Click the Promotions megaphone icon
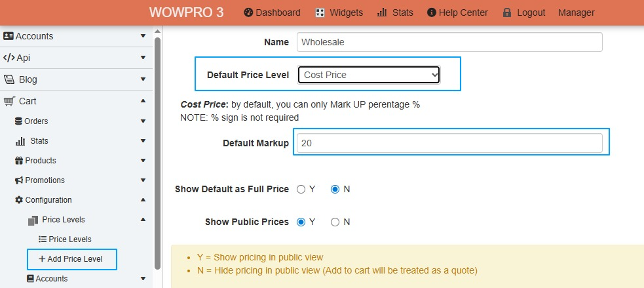The width and height of the screenshot is (644, 288). click(18, 180)
